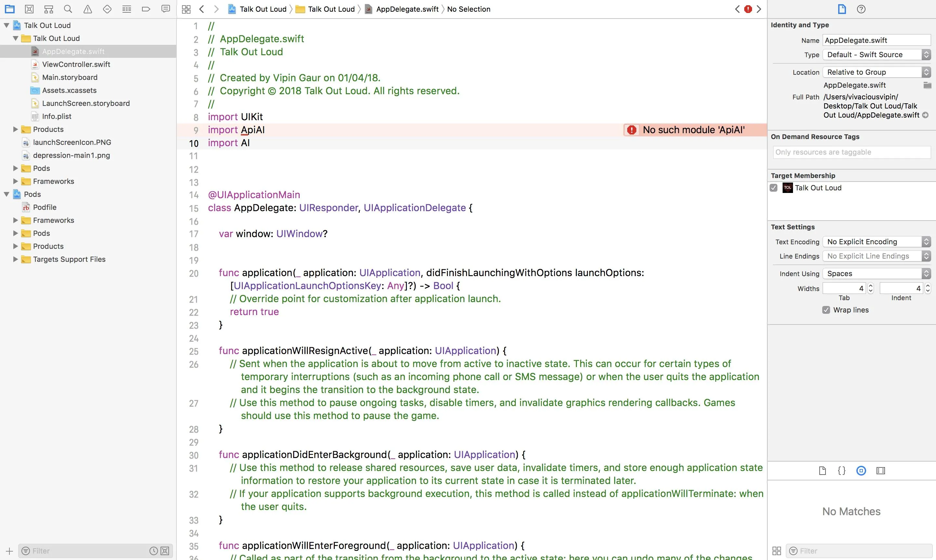
Task: Click AppDelegate.swift in the jump bar
Action: [x=407, y=9]
